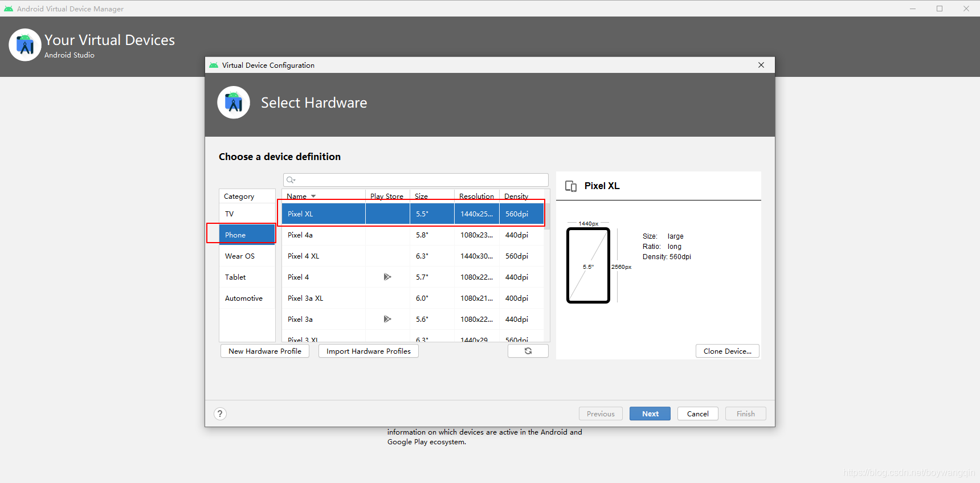
Task: Click the Previous button
Action: point(601,414)
